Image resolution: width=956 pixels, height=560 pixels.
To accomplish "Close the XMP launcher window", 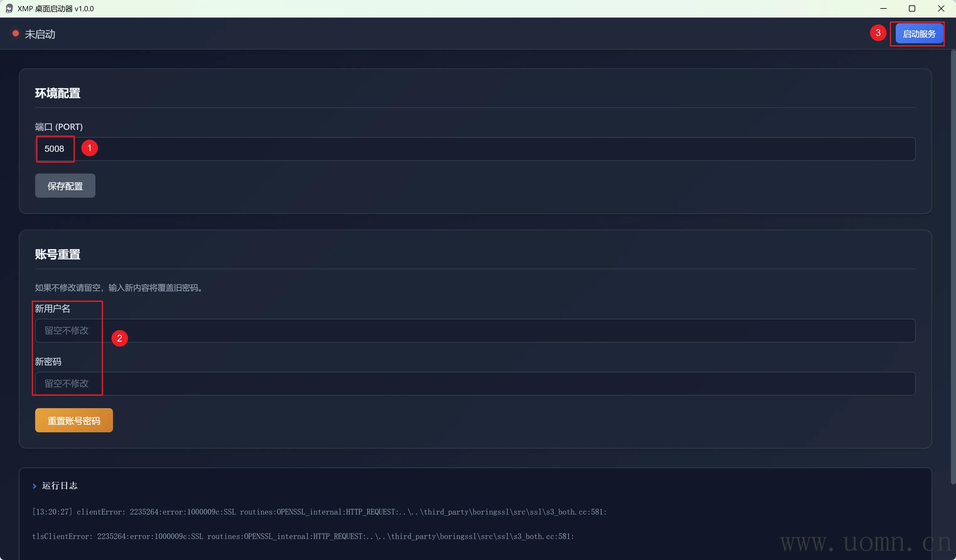I will pyautogui.click(x=941, y=8).
